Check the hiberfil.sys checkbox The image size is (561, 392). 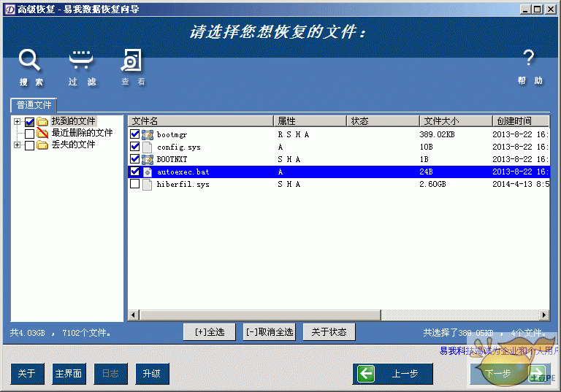click(x=135, y=184)
